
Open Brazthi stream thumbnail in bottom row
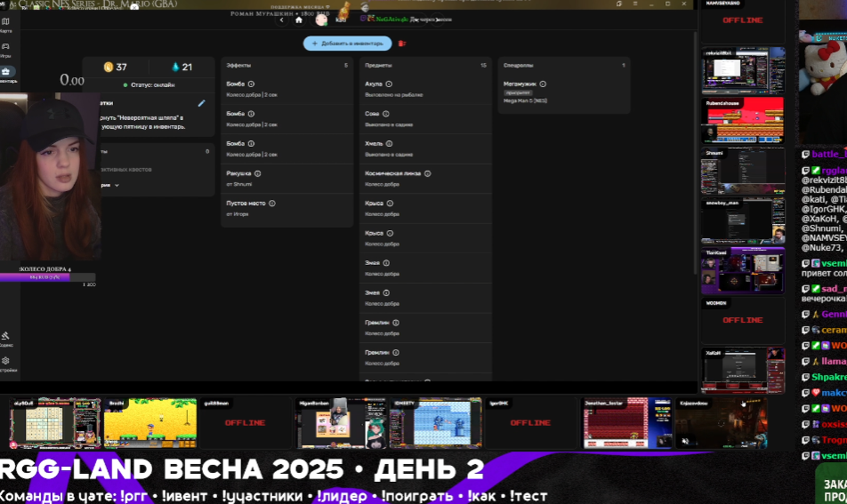tap(150, 423)
